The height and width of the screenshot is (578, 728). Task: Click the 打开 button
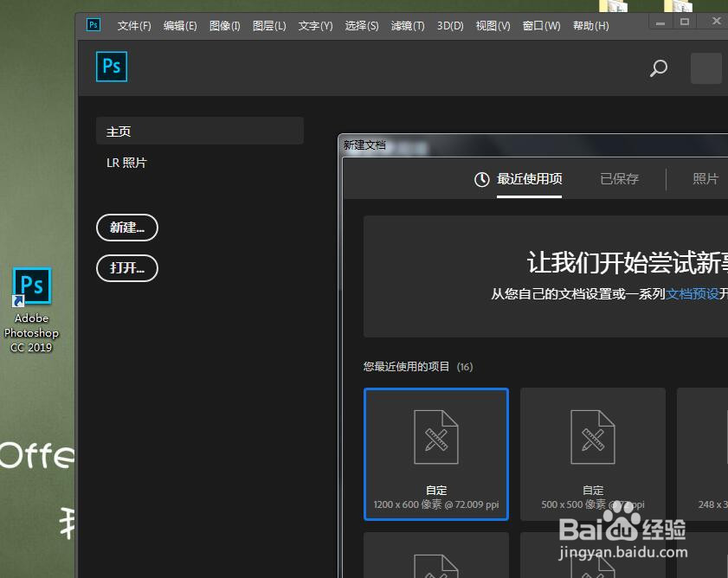click(x=126, y=268)
